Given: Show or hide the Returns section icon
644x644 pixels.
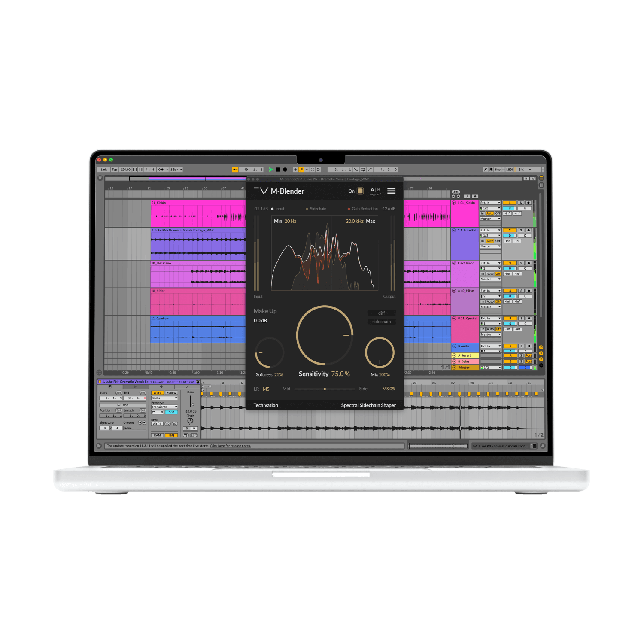Looking at the screenshot, I should [x=541, y=353].
